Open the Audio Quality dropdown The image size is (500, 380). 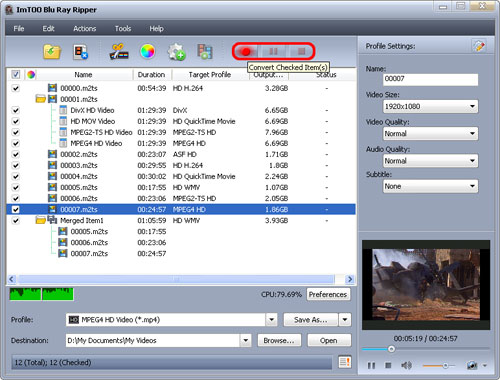coord(430,161)
